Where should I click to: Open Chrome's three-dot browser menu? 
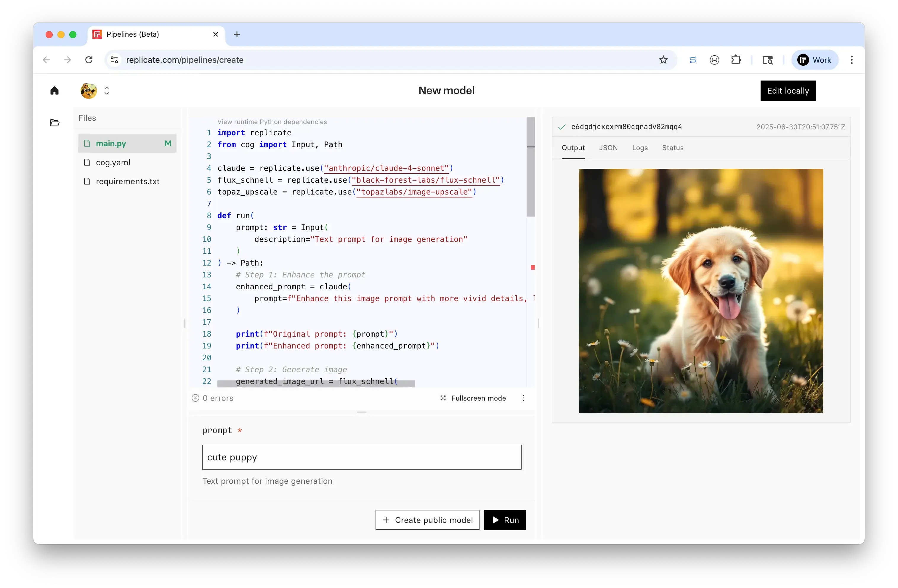[x=851, y=60]
